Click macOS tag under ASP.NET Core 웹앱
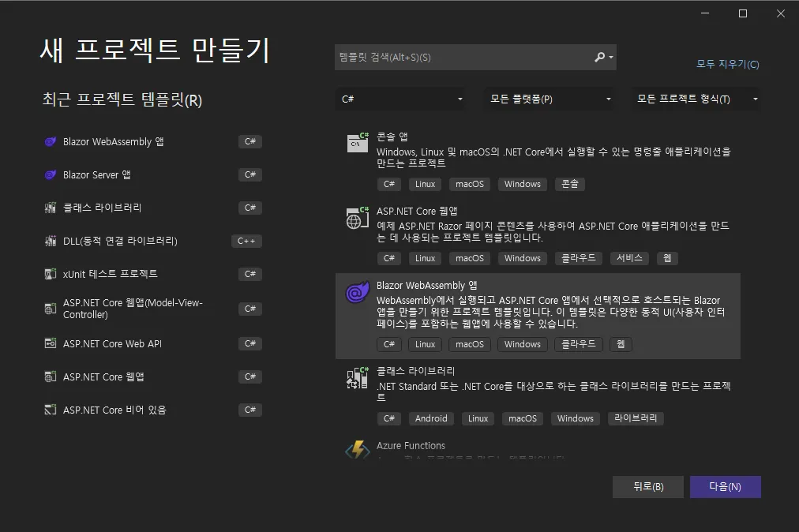The width and height of the screenshot is (799, 532). (x=470, y=258)
